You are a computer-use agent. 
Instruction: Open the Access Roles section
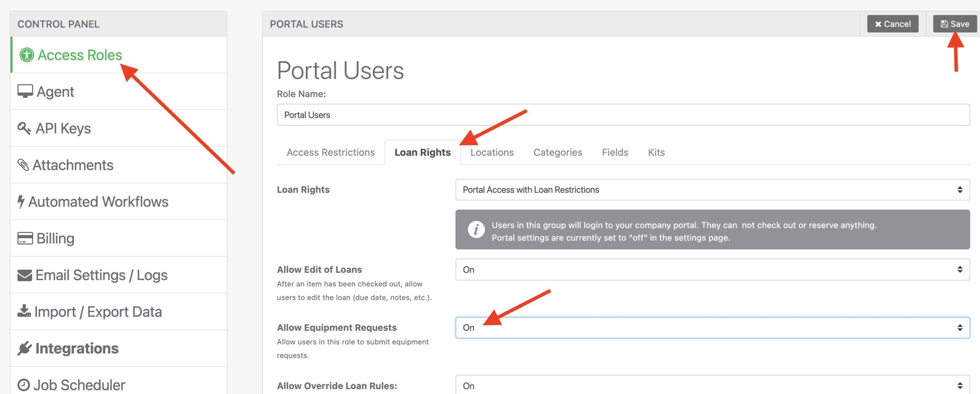[119, 55]
